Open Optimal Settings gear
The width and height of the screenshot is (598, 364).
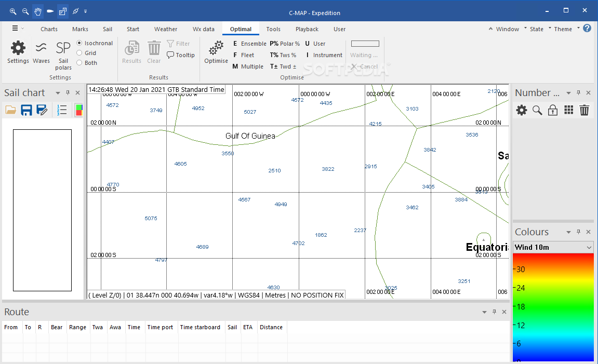click(x=18, y=52)
